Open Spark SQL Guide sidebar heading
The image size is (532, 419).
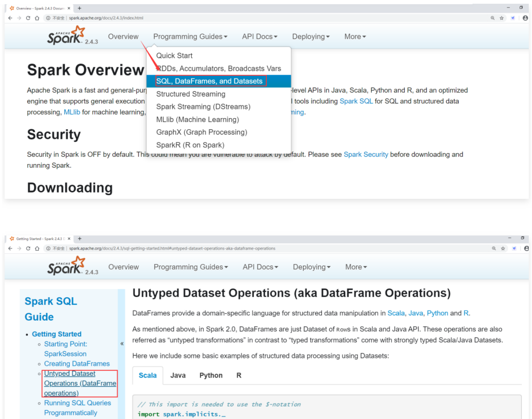click(x=51, y=309)
